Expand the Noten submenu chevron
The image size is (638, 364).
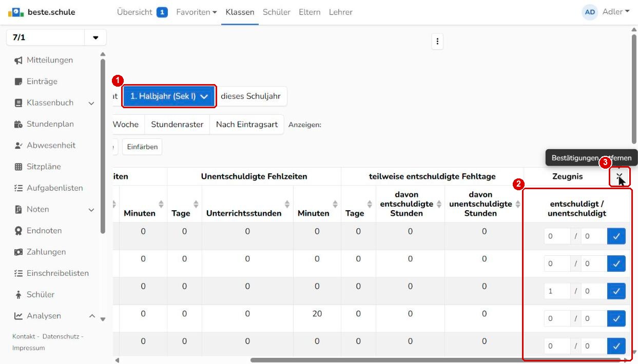[91, 210]
